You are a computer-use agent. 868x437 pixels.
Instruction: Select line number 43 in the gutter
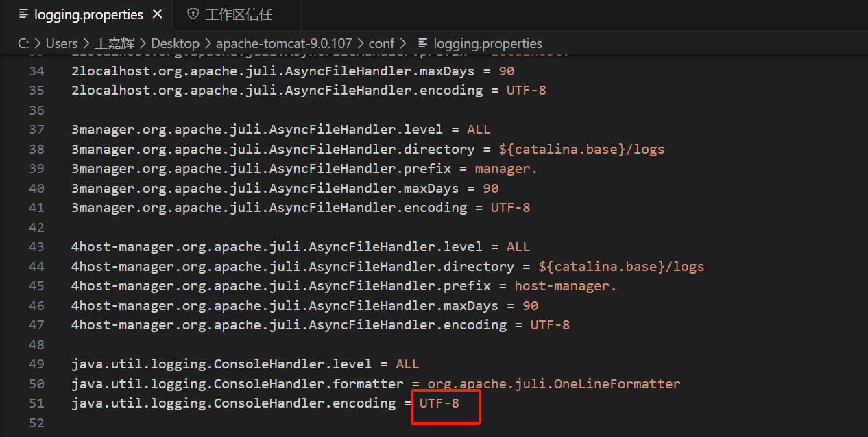36,247
